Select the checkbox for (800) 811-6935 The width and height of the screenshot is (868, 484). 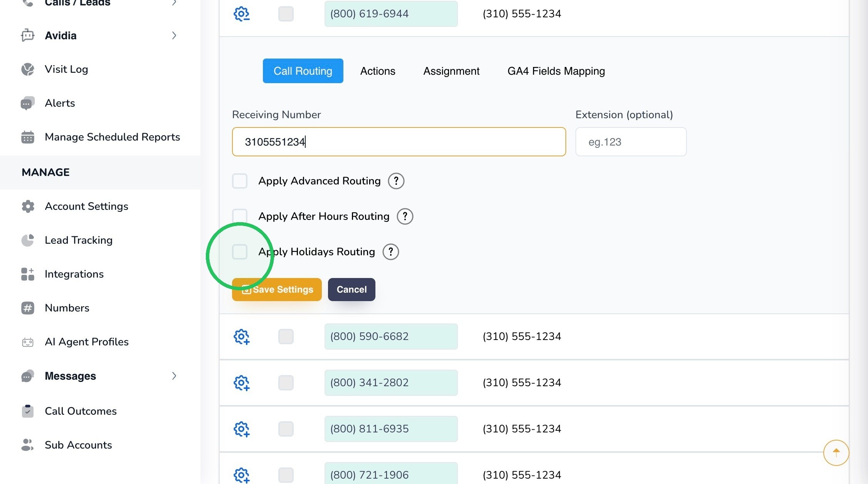(x=286, y=429)
